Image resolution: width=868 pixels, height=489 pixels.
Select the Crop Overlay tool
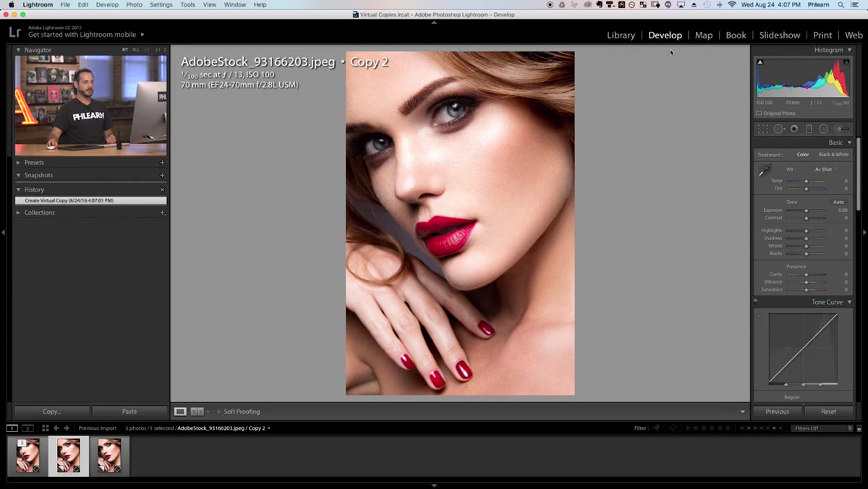tap(762, 129)
